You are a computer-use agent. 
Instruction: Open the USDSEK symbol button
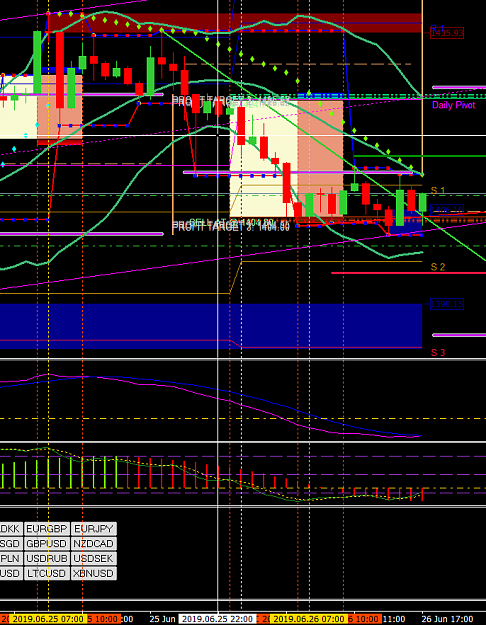point(94,558)
